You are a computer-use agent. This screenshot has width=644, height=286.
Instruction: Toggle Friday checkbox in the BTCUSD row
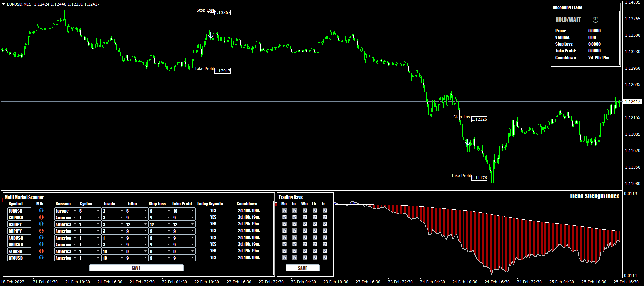coord(325,258)
